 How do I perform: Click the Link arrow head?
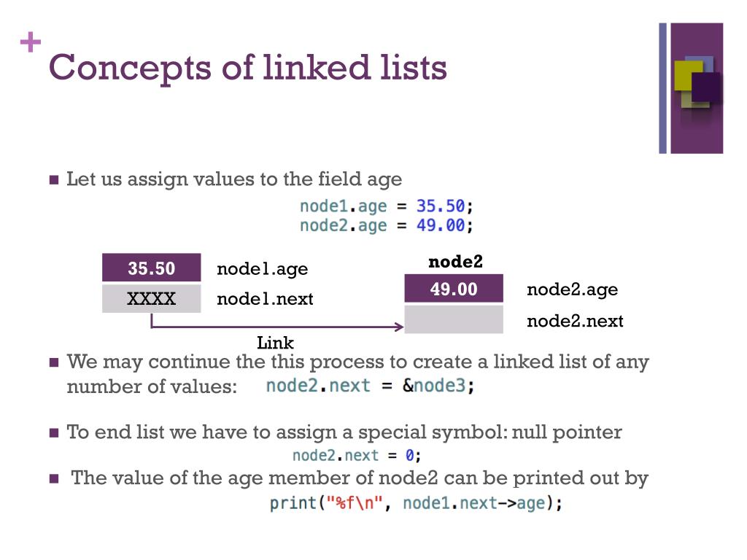pyautogui.click(x=399, y=327)
